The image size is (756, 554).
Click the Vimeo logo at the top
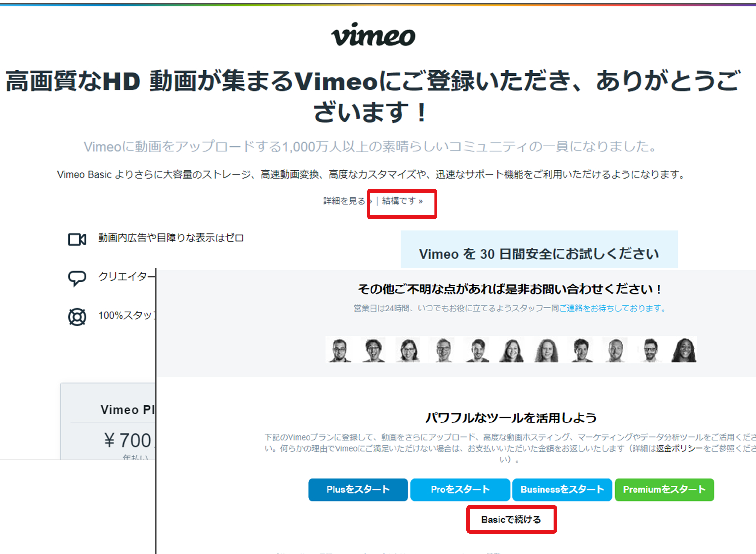[373, 34]
